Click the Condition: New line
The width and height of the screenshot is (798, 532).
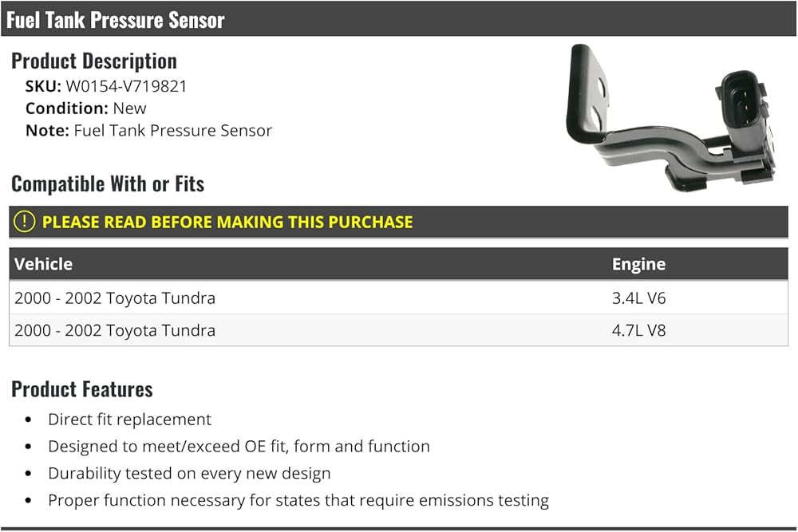coord(86,108)
